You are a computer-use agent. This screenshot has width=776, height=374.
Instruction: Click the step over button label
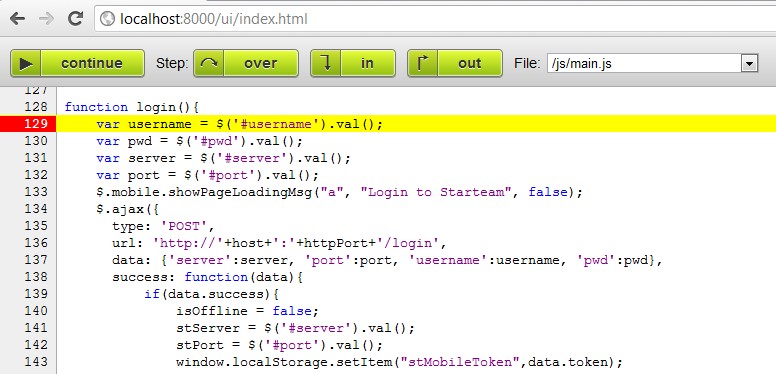tap(261, 63)
